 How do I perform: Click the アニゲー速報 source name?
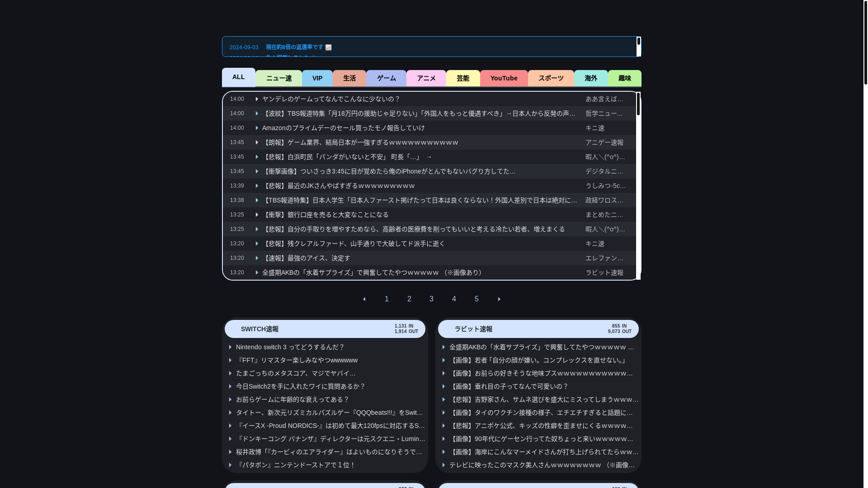(x=604, y=142)
